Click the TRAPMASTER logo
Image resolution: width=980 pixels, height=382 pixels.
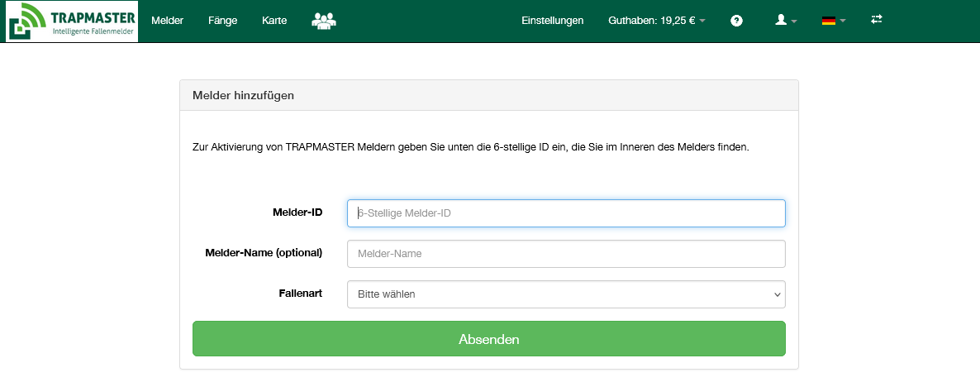pyautogui.click(x=72, y=21)
